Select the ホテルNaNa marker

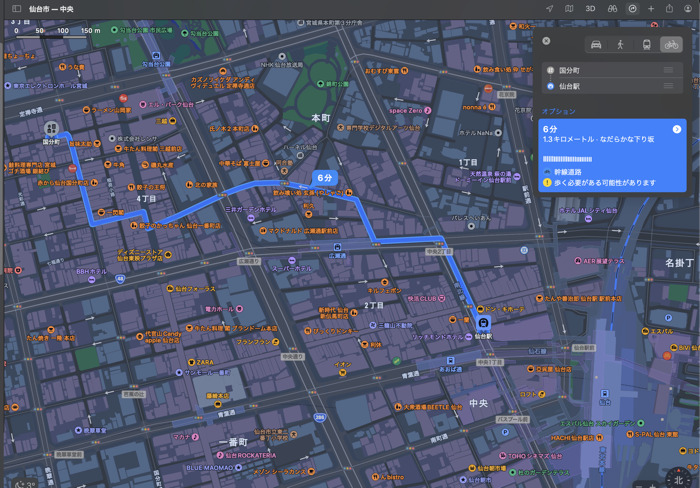coord(498,133)
